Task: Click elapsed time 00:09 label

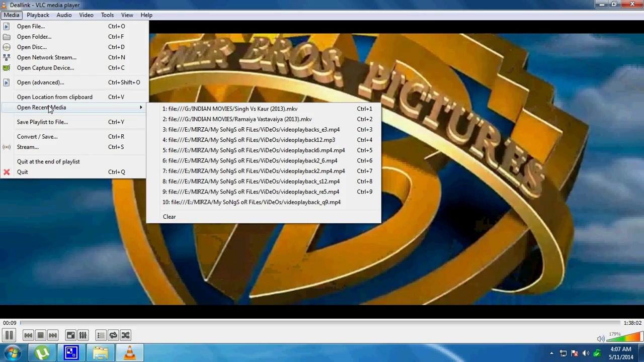Action: (10, 323)
